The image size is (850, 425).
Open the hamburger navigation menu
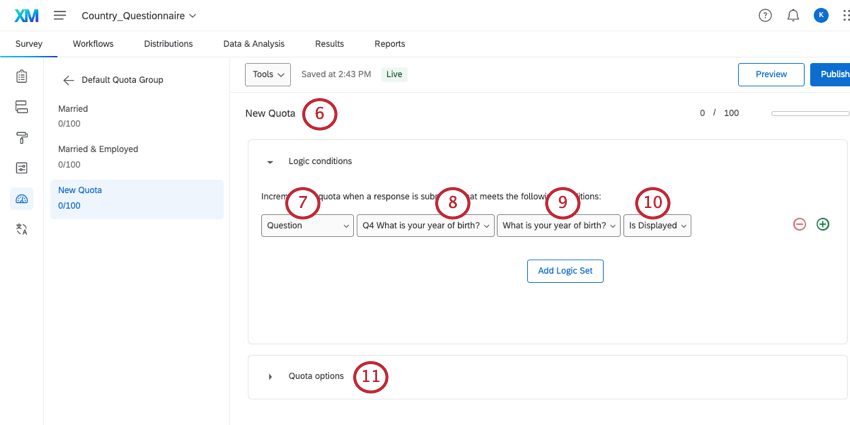click(x=60, y=15)
